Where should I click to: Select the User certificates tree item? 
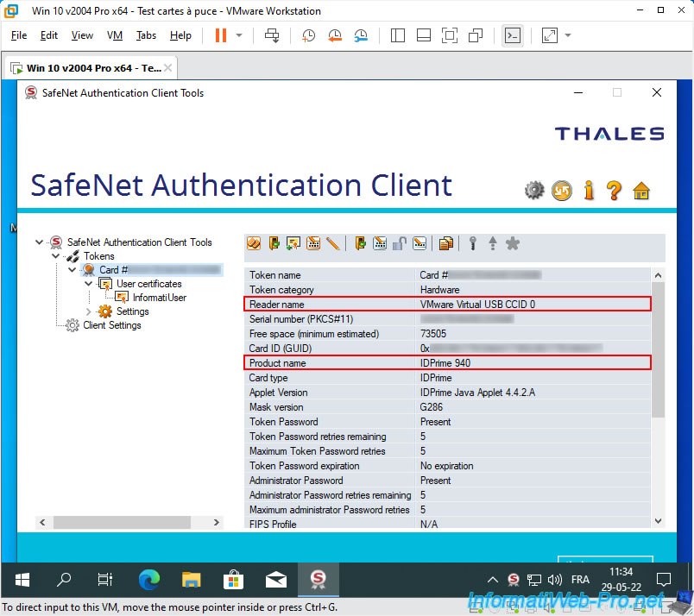coord(148,284)
